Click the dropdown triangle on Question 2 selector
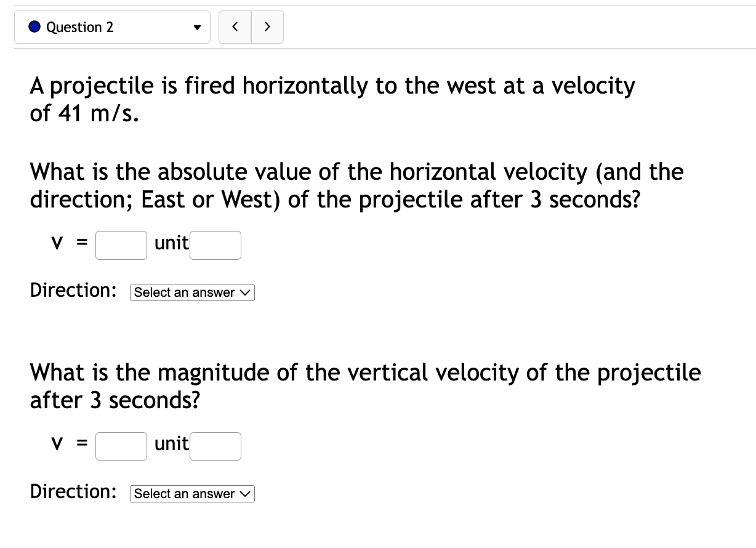Screen dimensions: 756x548 point(198,27)
